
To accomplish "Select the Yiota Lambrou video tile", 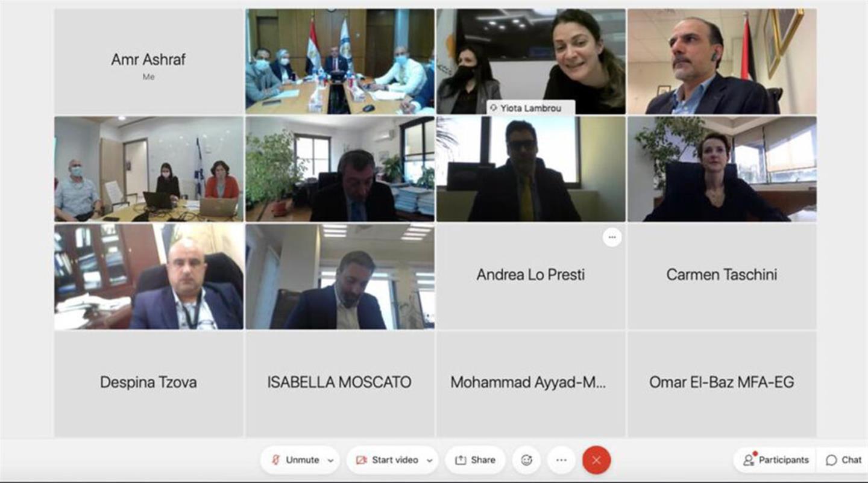I will [x=531, y=61].
